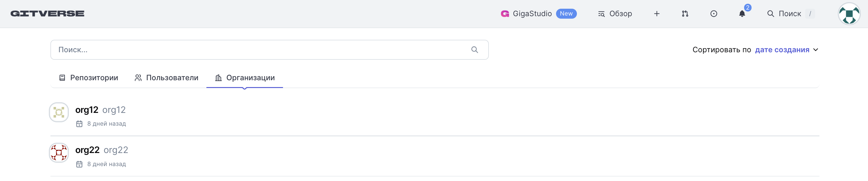Open the org12 organization link
This screenshot has width=868, height=181.
tap(87, 110)
